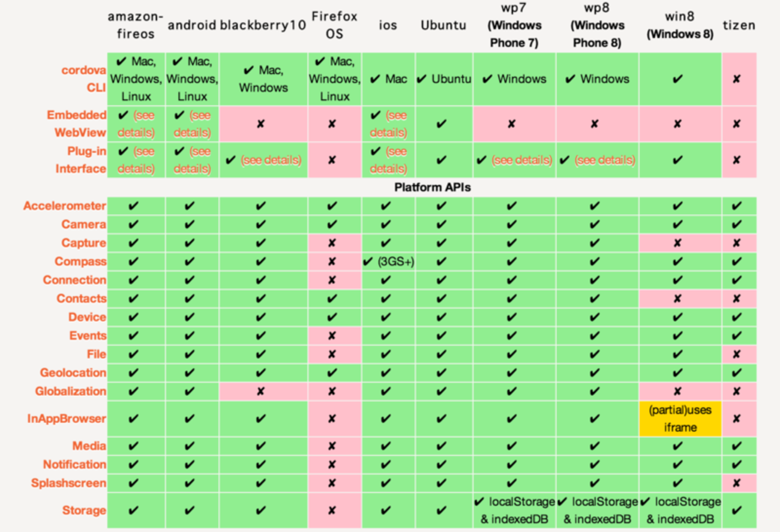Open the Storage API link
The height and width of the screenshot is (532, 780).
click(x=84, y=510)
